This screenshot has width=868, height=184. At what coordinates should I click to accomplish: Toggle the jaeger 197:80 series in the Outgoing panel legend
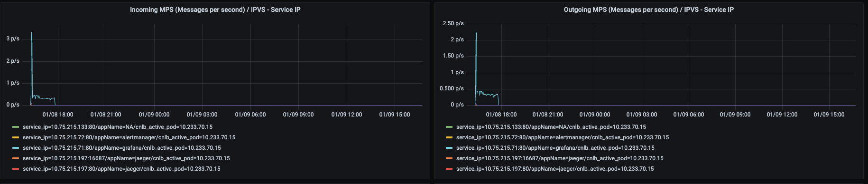[x=555, y=169]
